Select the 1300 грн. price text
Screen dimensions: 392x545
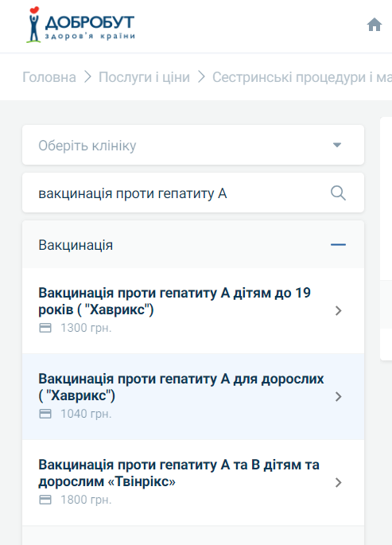point(86,328)
